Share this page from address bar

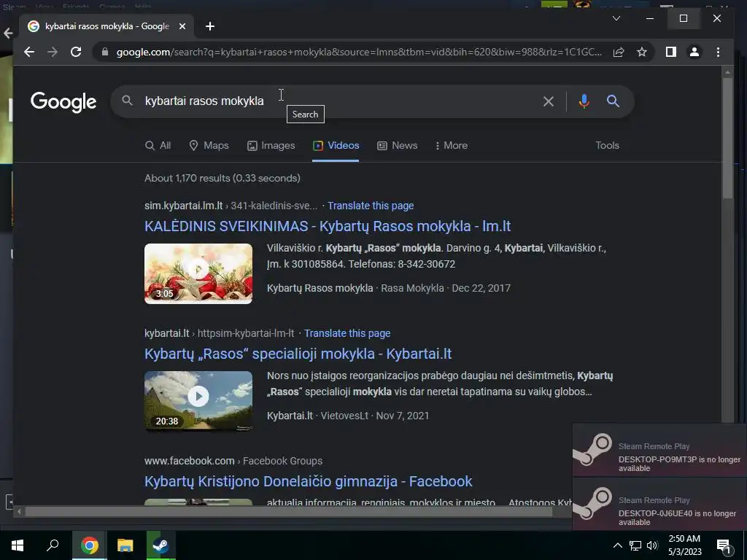pyautogui.click(x=619, y=52)
